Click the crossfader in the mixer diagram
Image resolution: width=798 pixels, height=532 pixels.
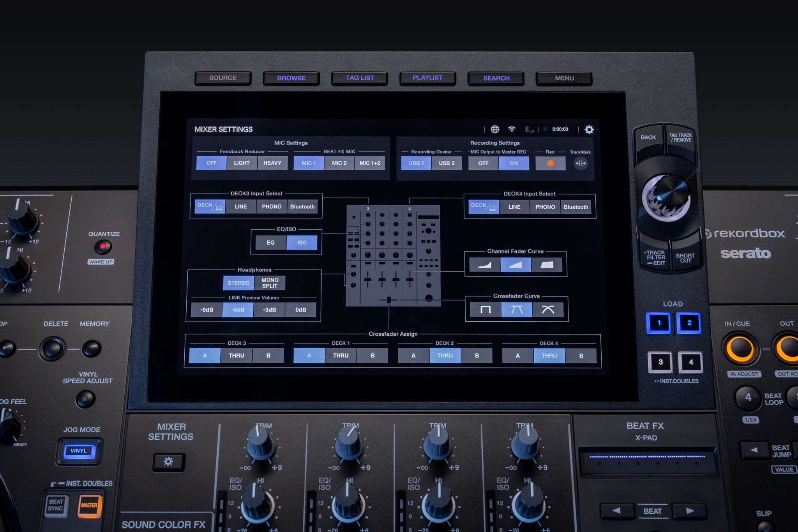point(388,299)
